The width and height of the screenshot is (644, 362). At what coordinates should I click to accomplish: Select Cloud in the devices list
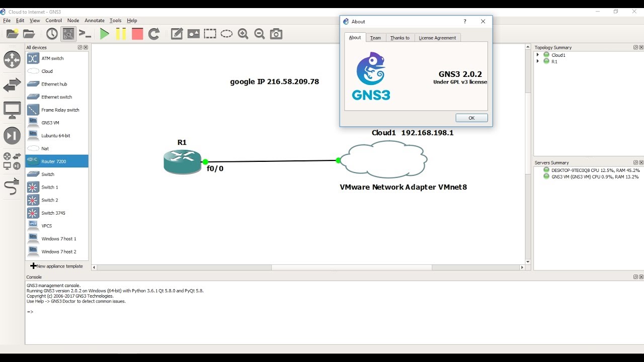tap(57, 71)
